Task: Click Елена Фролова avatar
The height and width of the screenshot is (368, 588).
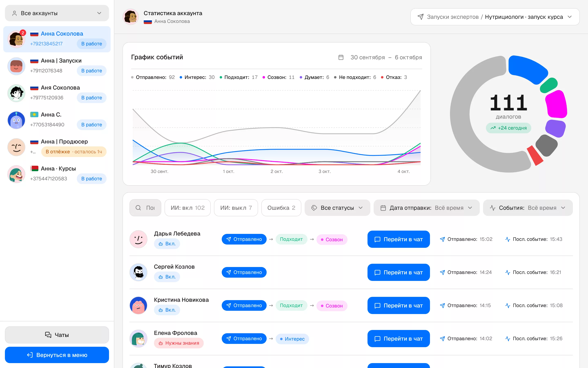Action: coord(138,338)
